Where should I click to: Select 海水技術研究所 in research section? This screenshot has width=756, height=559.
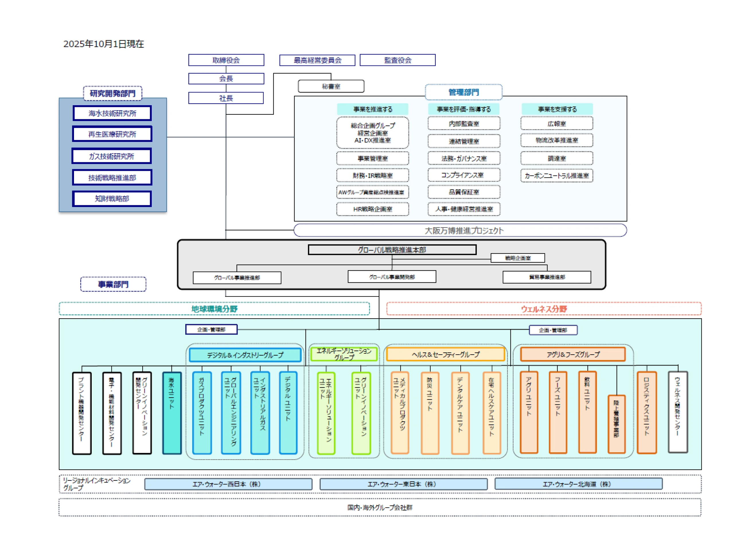pyautogui.click(x=112, y=113)
